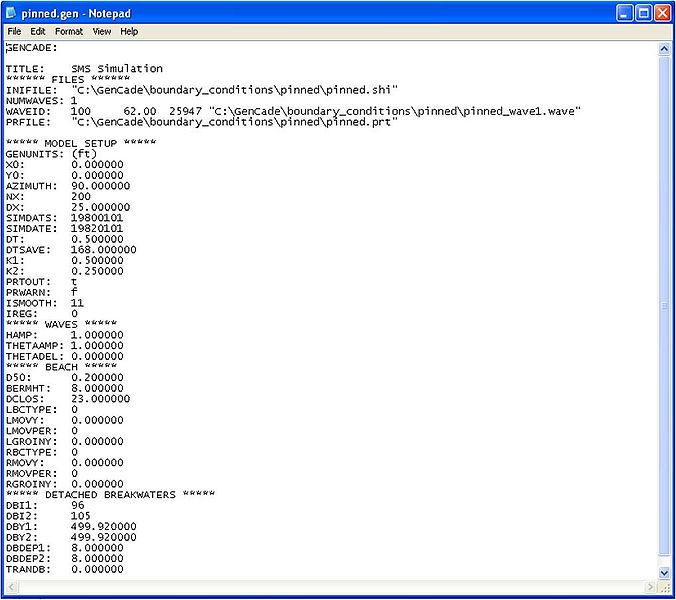Click the RGROINY: label

point(31,484)
